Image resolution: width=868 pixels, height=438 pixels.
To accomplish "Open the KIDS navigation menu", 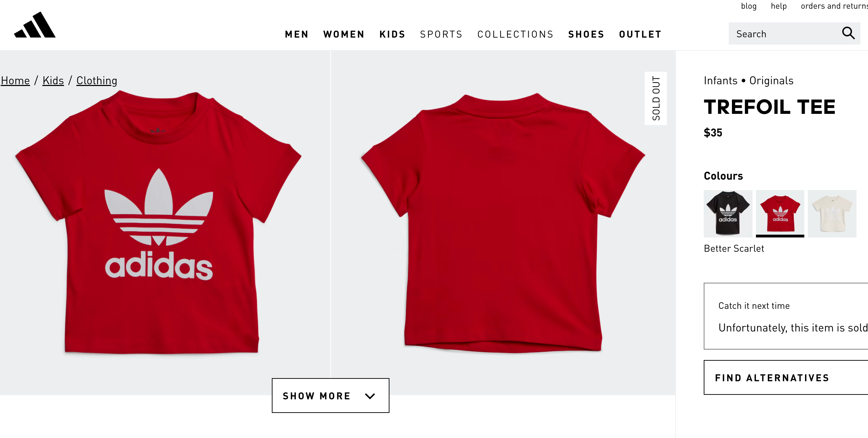I will click(392, 34).
